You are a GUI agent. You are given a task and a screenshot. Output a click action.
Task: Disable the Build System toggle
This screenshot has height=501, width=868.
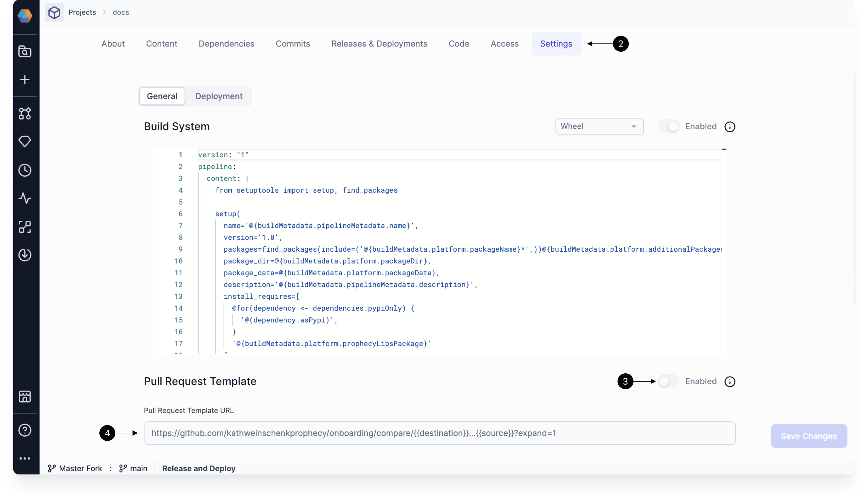point(668,126)
